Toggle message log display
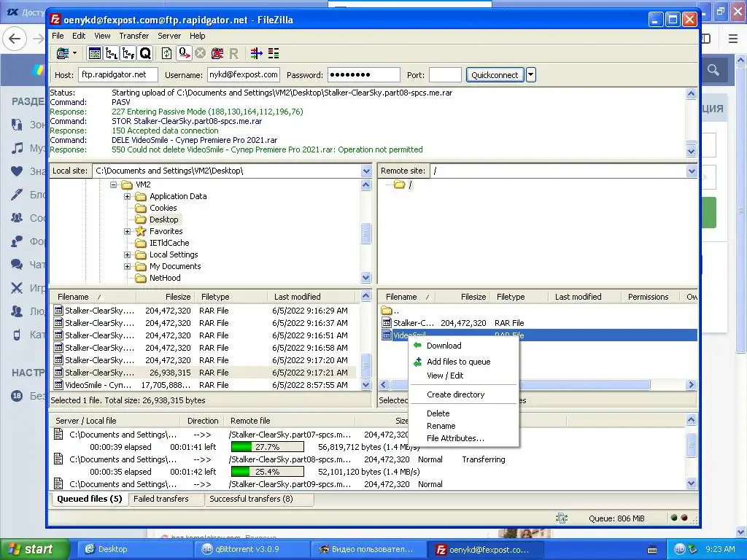747x560 pixels. click(94, 53)
